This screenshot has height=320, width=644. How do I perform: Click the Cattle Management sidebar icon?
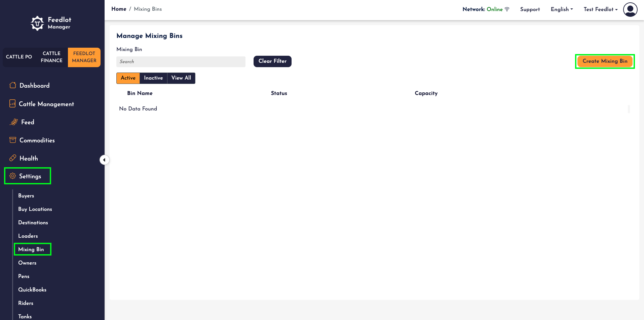click(12, 104)
